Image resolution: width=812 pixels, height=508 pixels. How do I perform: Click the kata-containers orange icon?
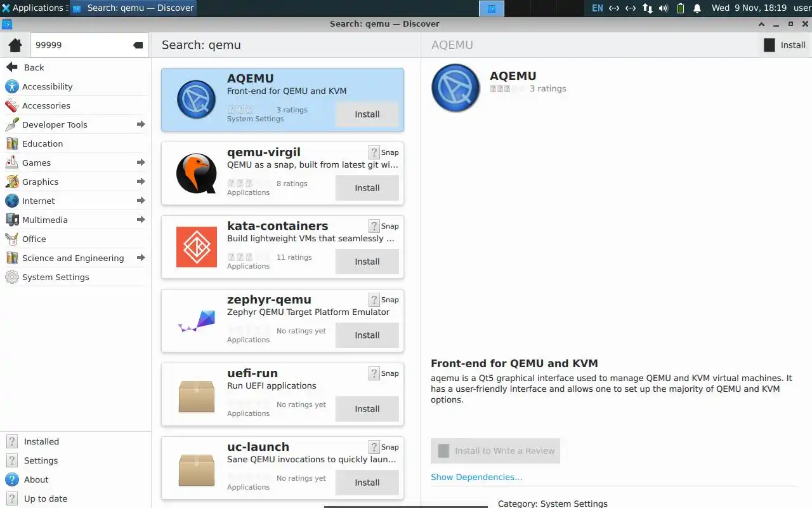196,246
